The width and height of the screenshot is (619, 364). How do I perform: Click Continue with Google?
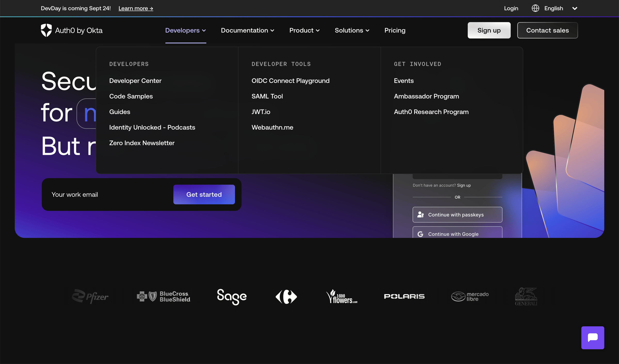click(457, 232)
